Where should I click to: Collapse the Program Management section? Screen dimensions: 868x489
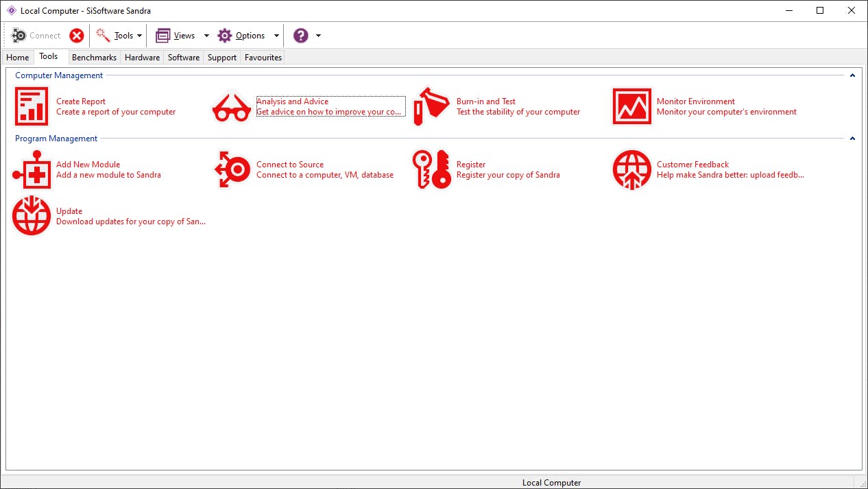[x=852, y=139]
